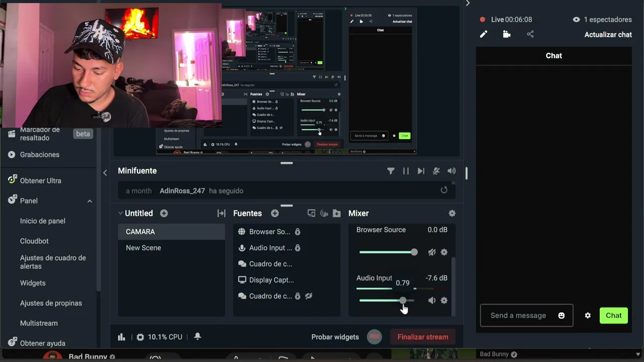This screenshot has width=644, height=362.
Task: Click the video camera icon under Live
Action: coord(507,34)
